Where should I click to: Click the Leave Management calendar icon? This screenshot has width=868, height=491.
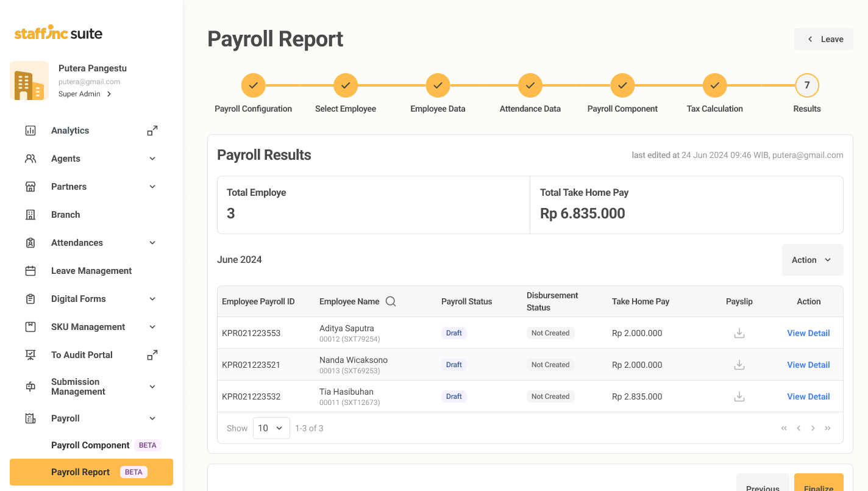point(30,271)
